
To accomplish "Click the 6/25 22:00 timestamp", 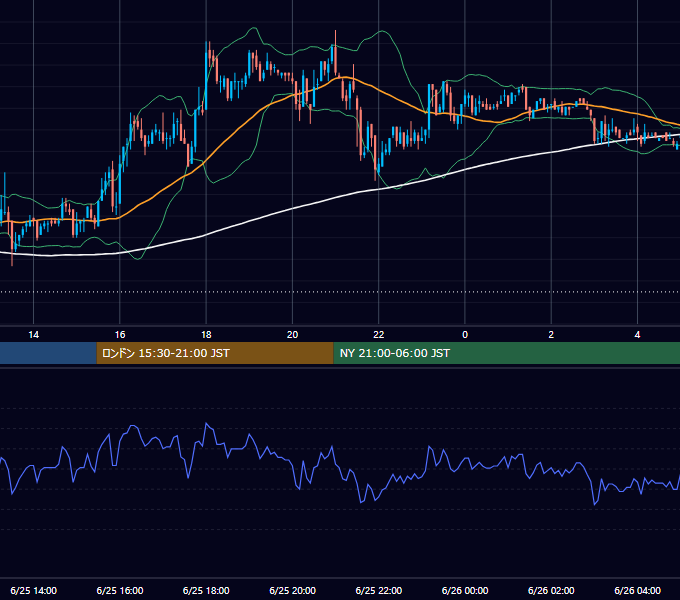I will (379, 590).
